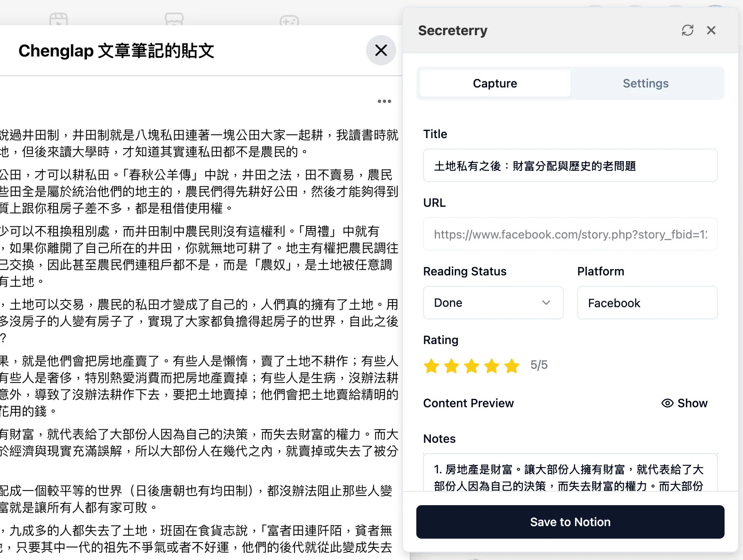
Task: Open the Platform field showing Facebook
Action: click(x=647, y=302)
